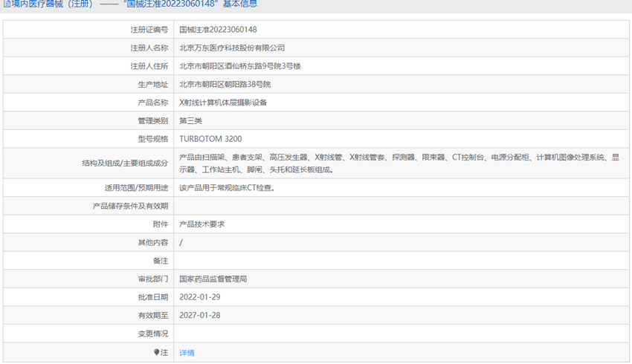Click the 管理类别 row label
632x364 pixels.
point(152,120)
